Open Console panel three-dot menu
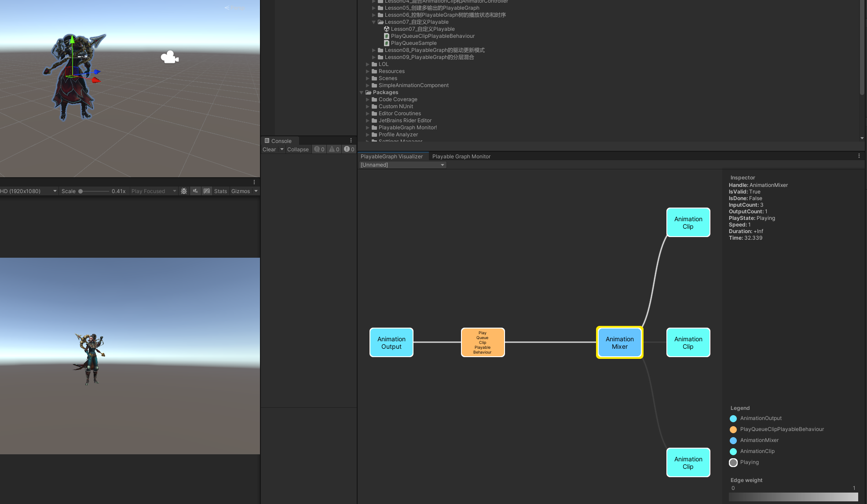 (351, 141)
